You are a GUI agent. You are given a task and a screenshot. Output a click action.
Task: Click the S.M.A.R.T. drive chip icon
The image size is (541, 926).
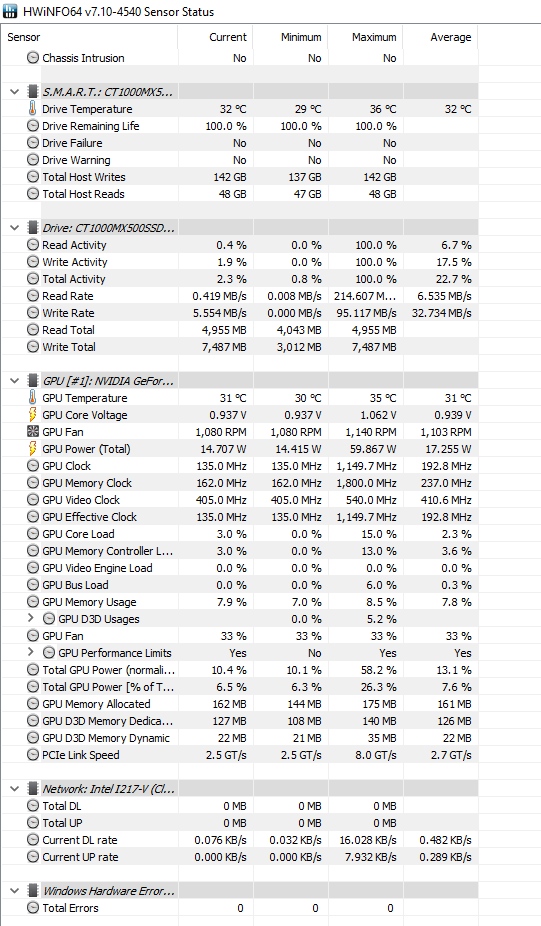(x=33, y=92)
